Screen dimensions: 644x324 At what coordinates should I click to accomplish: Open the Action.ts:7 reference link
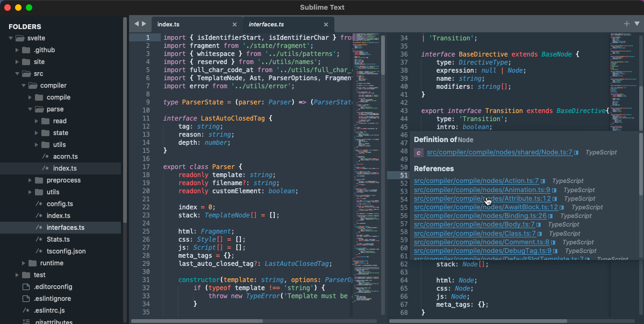(x=476, y=181)
